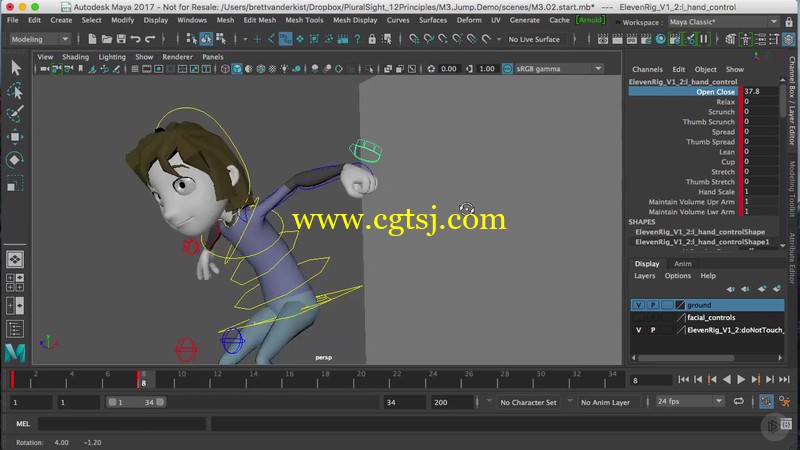The height and width of the screenshot is (450, 800).
Task: Step forward one frame
Action: coord(770,380)
